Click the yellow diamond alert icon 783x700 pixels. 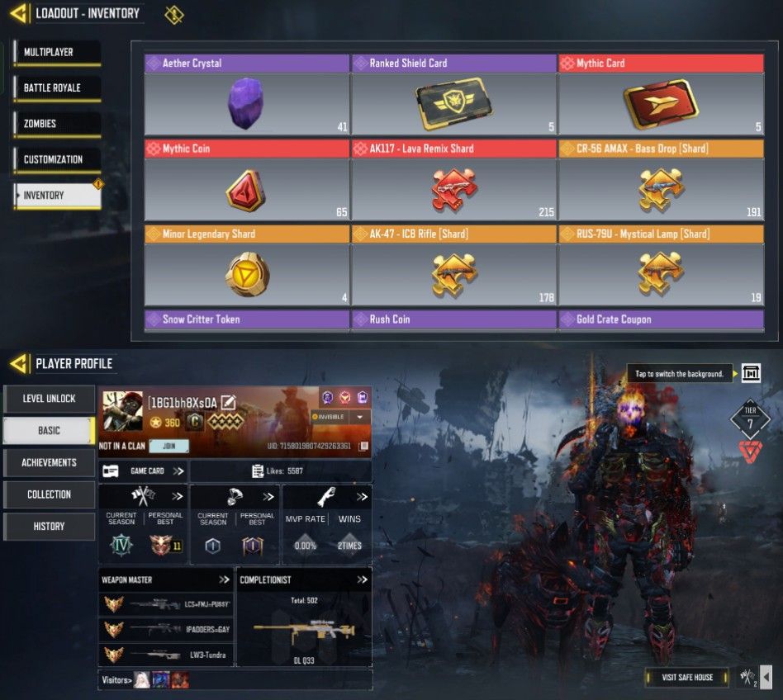click(173, 15)
